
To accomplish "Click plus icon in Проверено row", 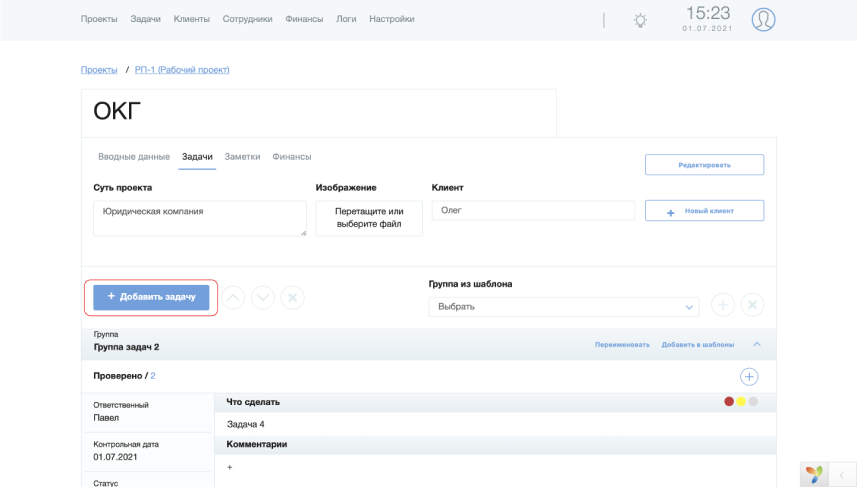I will click(x=749, y=377).
